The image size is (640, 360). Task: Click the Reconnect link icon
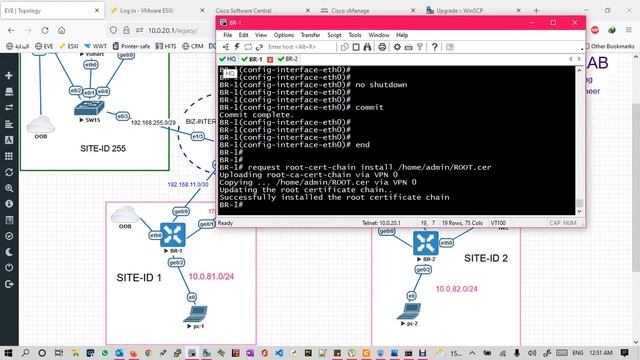259,47
